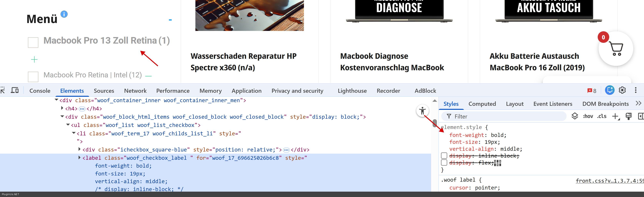This screenshot has height=197, width=644.
Task: Expand the label woof_checkbox_label node
Action: [x=80, y=157]
